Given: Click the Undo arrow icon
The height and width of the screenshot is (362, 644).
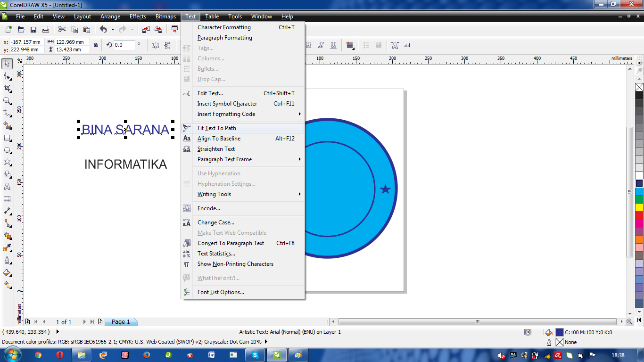Looking at the screenshot, I should click(x=103, y=29).
